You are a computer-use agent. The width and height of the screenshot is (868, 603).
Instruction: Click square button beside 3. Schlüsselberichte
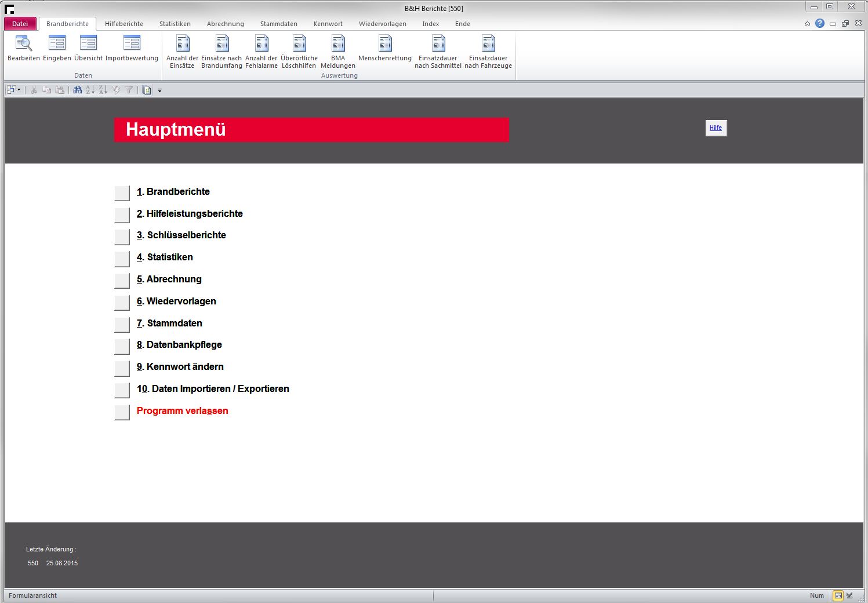coord(122,237)
